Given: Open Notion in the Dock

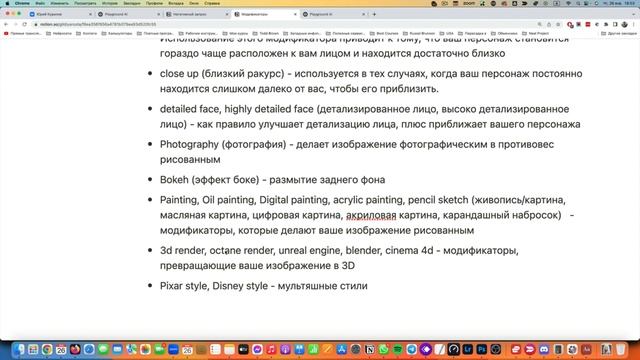Looking at the screenshot, I should pos(370,349).
